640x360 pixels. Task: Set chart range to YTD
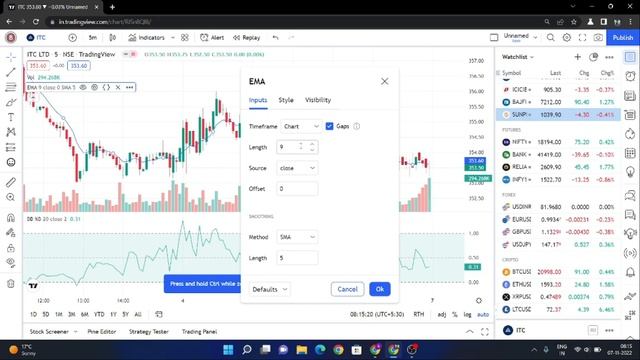[x=99, y=314]
